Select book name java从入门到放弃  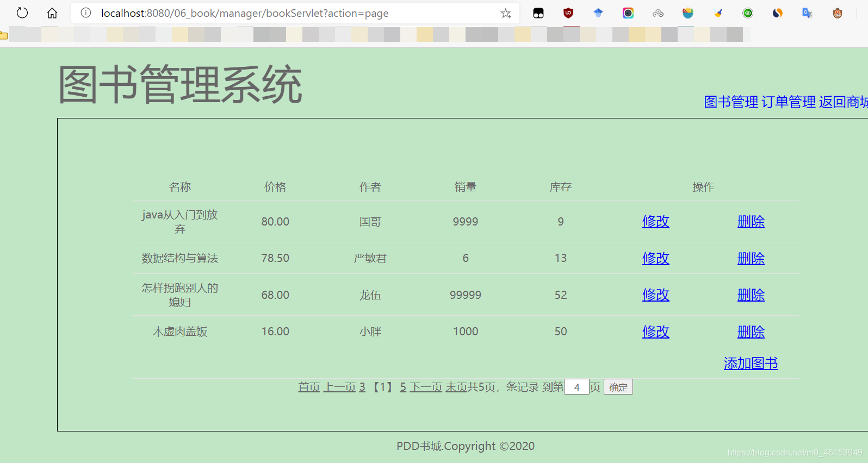point(180,222)
